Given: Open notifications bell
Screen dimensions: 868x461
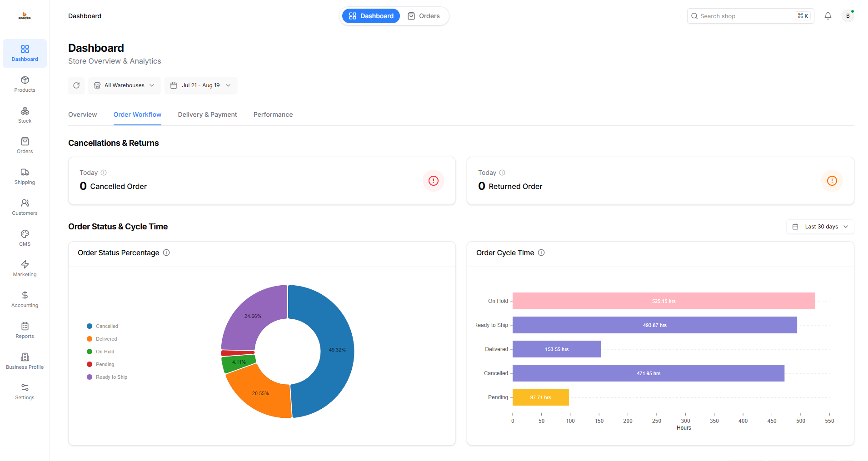Looking at the screenshot, I should coord(828,16).
